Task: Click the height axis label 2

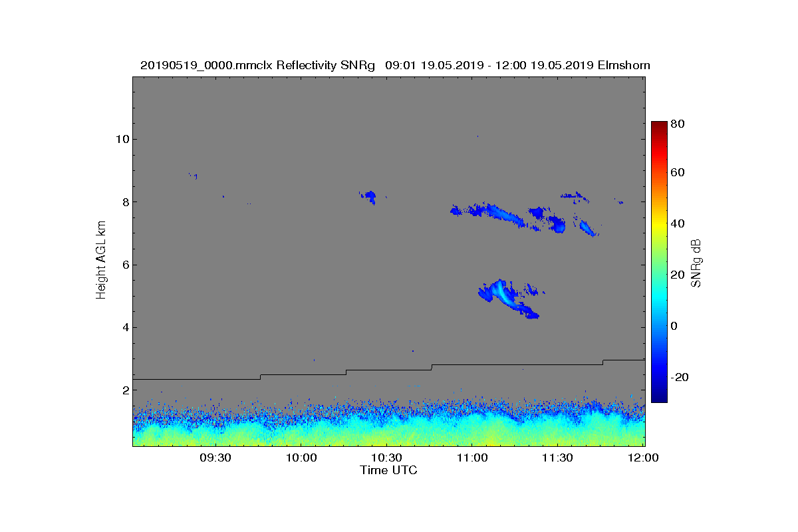Action: (124, 390)
